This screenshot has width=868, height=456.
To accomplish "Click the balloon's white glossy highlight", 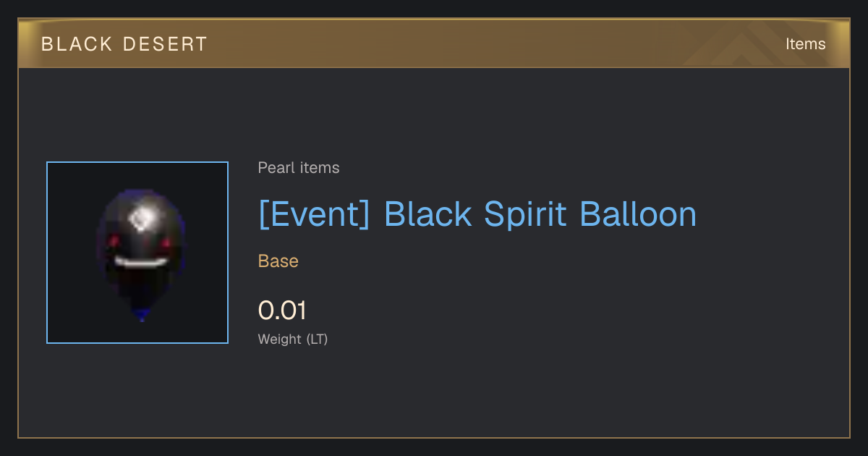I will point(142,219).
